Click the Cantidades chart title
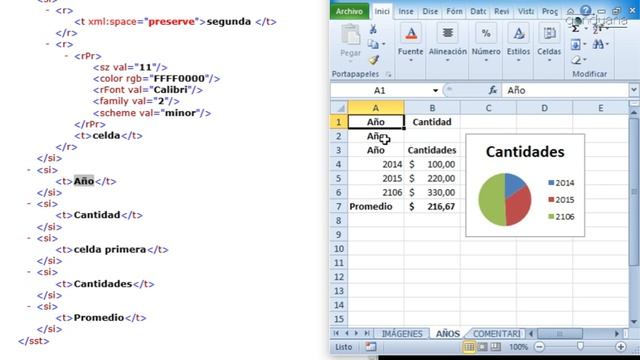 coord(525,152)
